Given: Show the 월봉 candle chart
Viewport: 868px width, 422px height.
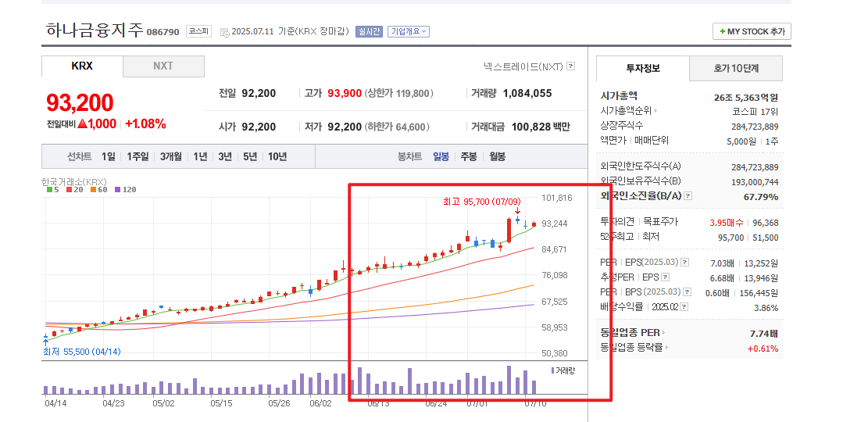Looking at the screenshot, I should pos(497,157).
